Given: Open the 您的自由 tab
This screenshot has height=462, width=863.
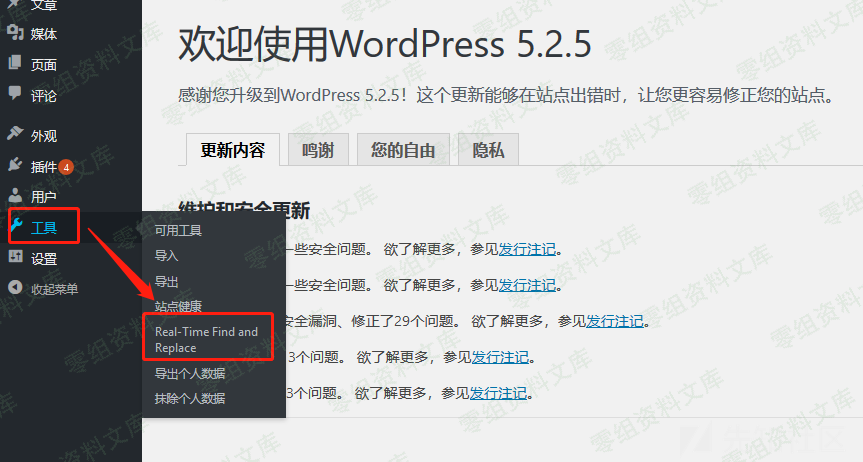Looking at the screenshot, I should click(403, 151).
